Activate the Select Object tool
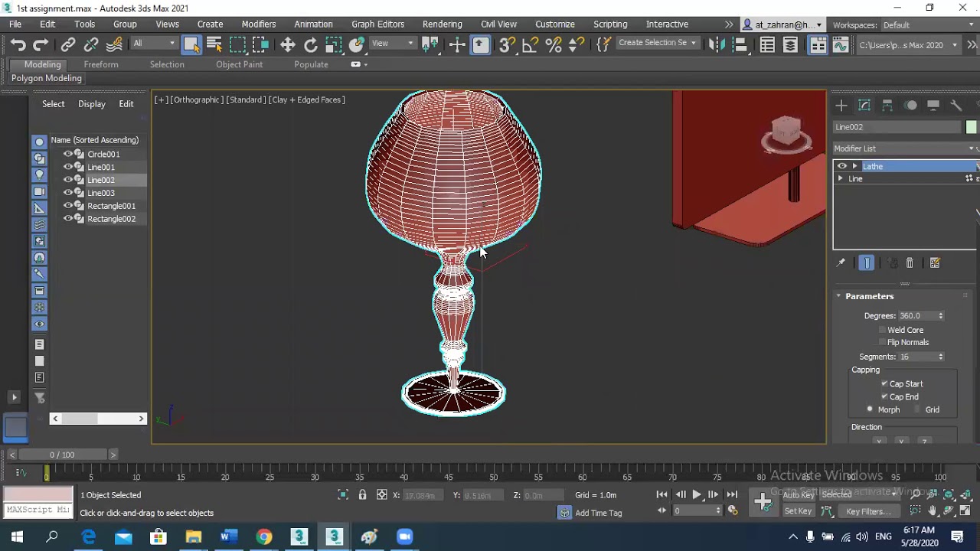This screenshot has height=551, width=980. click(191, 45)
